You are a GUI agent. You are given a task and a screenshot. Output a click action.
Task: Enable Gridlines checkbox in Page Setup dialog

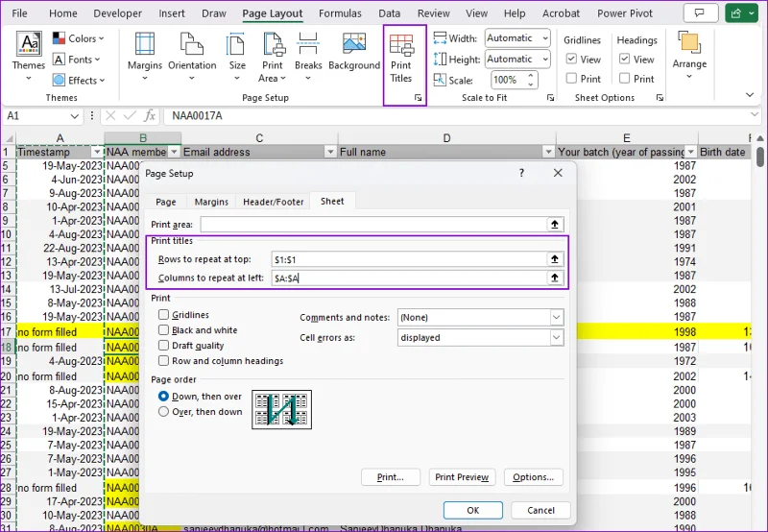[x=163, y=315]
